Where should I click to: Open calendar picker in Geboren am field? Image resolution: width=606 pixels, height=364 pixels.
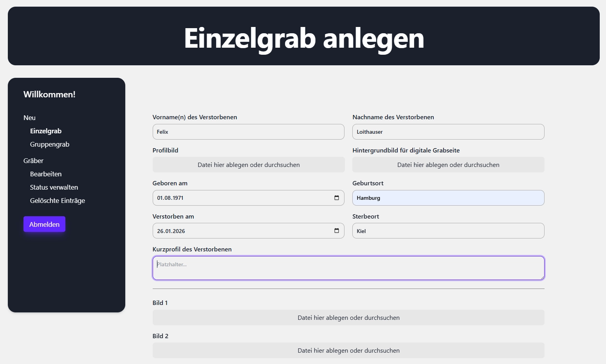point(337,198)
